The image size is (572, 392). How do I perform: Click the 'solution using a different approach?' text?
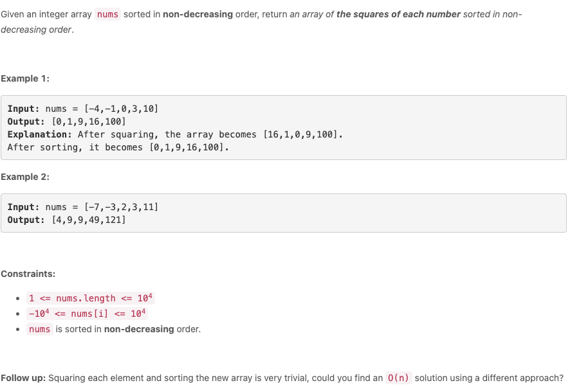tap(489, 378)
